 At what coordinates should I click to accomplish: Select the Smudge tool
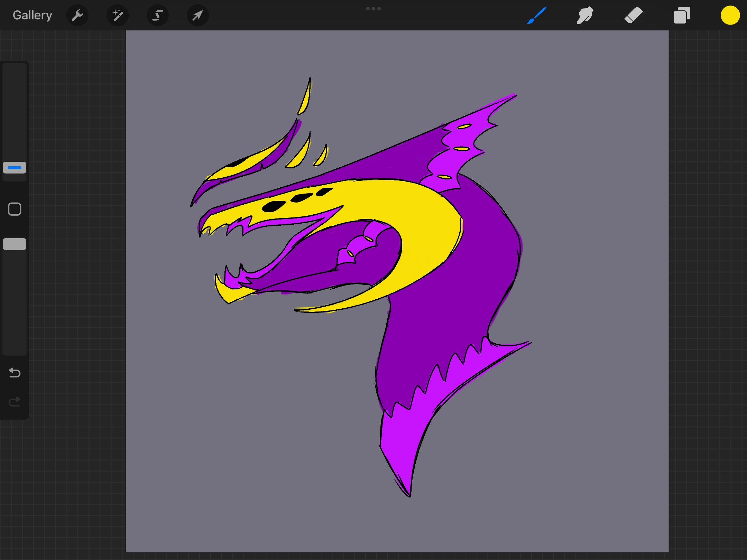pos(585,16)
